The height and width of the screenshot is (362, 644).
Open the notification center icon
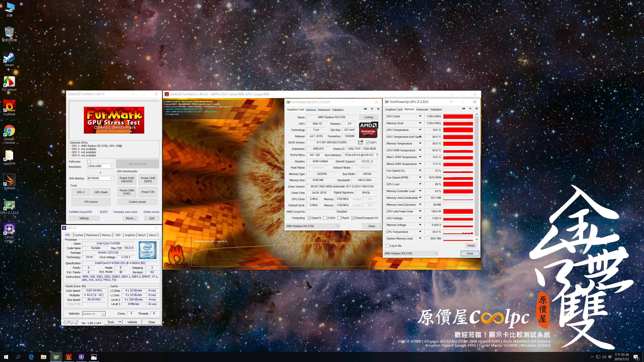click(636, 357)
